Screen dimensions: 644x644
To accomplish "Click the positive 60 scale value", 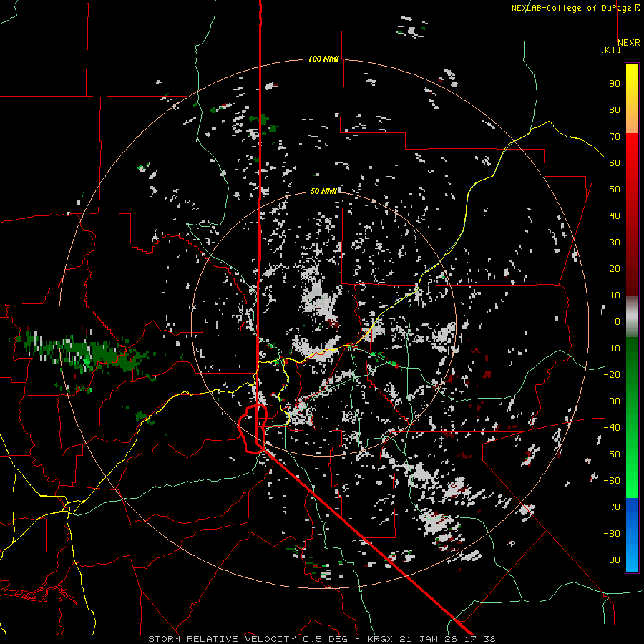I will [615, 162].
